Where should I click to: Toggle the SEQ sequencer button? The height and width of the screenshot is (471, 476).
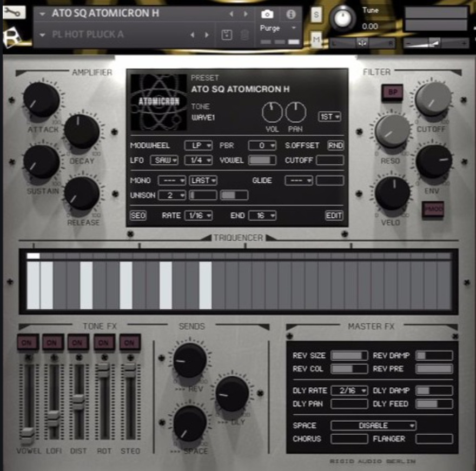[138, 215]
